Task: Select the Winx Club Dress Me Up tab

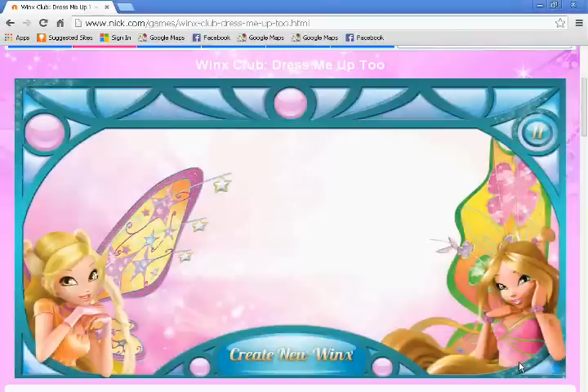Action: click(x=56, y=7)
